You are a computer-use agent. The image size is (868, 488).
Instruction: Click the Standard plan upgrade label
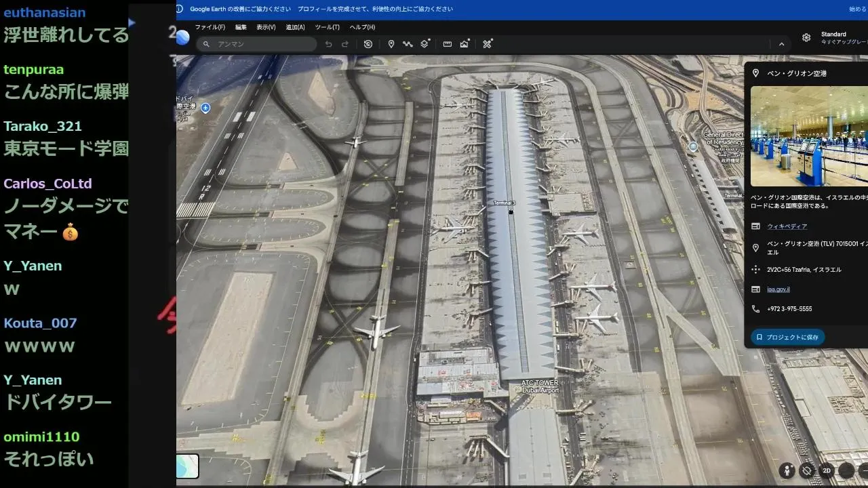[x=843, y=38]
